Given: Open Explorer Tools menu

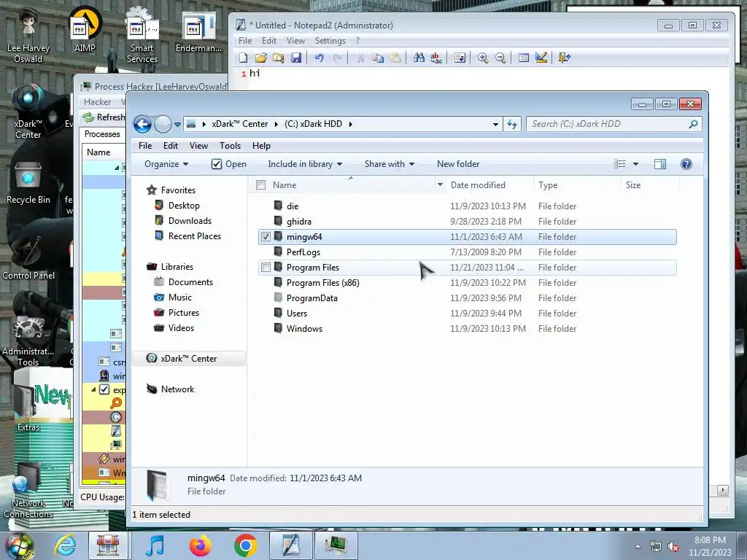Looking at the screenshot, I should tap(230, 146).
